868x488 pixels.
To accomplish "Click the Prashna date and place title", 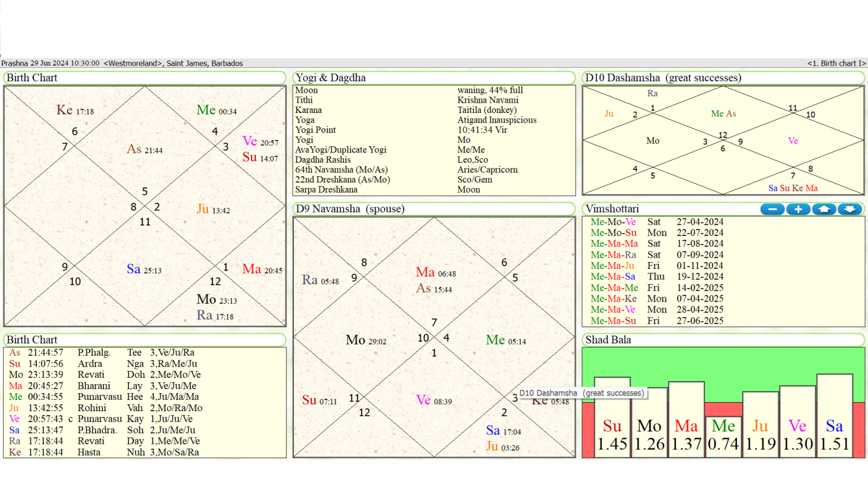I will 122,63.
